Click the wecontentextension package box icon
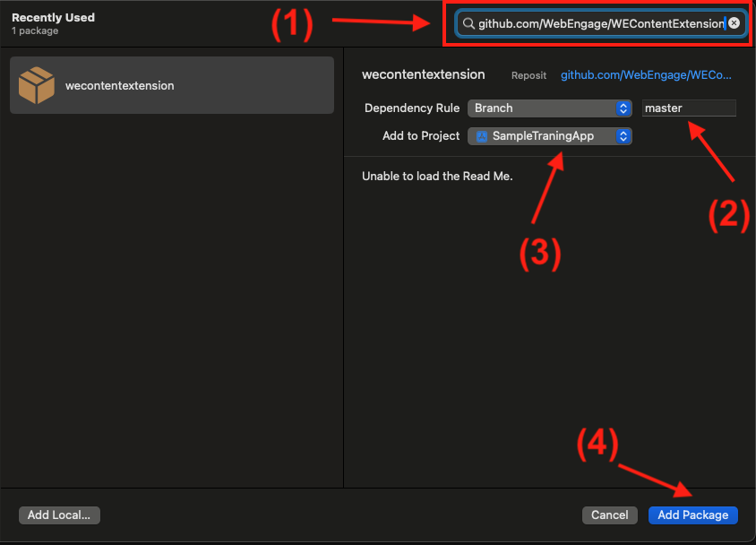 [x=37, y=85]
